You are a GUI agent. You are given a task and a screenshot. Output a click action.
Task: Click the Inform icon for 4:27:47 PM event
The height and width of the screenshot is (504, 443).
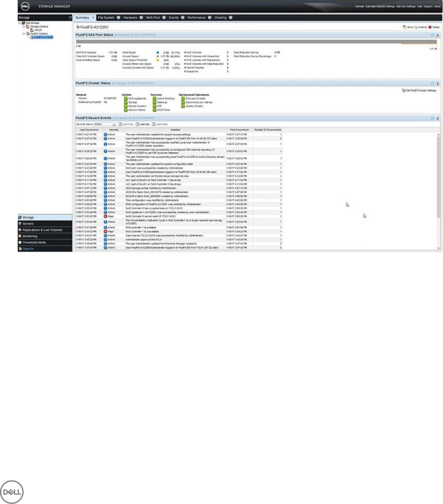point(105,134)
